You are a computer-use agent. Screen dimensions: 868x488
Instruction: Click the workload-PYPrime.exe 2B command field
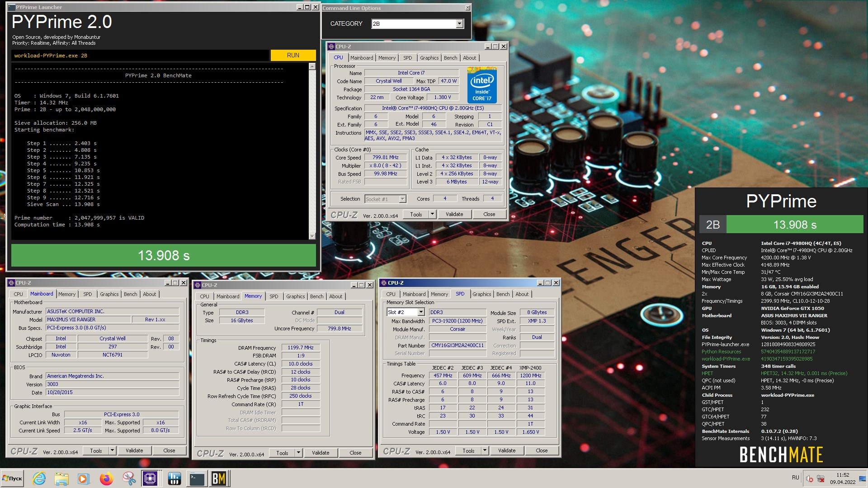(x=140, y=56)
